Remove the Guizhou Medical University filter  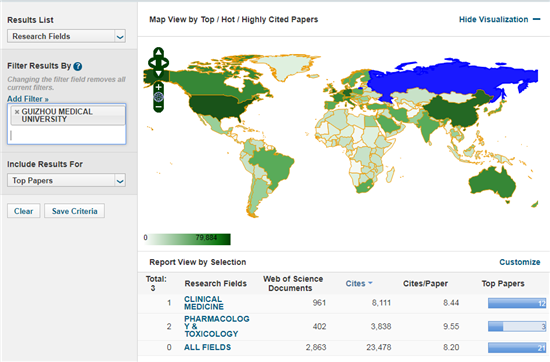(x=16, y=112)
